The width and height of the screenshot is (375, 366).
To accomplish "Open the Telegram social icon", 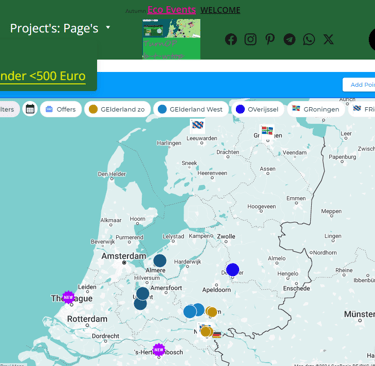I will (289, 39).
